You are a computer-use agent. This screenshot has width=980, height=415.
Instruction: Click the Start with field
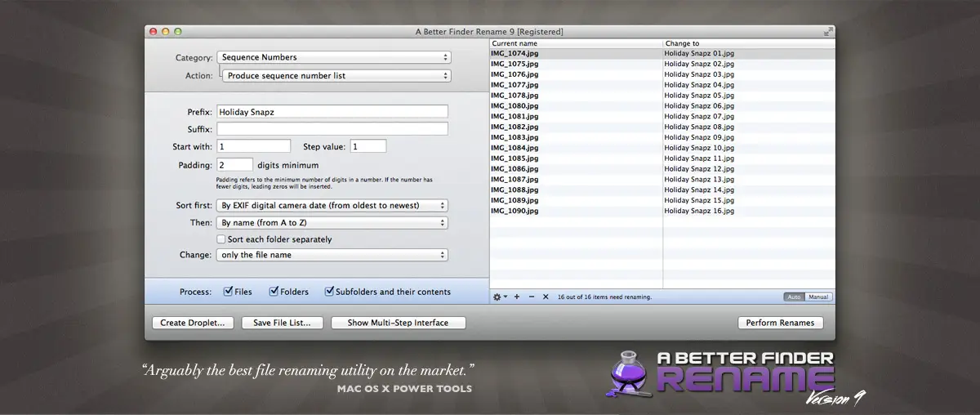coord(253,146)
